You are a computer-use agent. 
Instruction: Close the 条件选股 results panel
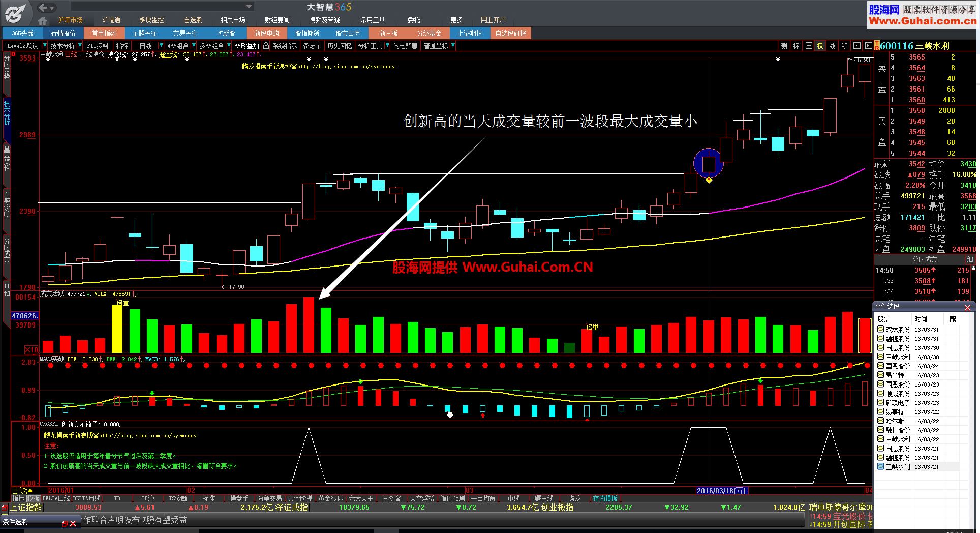click(967, 308)
